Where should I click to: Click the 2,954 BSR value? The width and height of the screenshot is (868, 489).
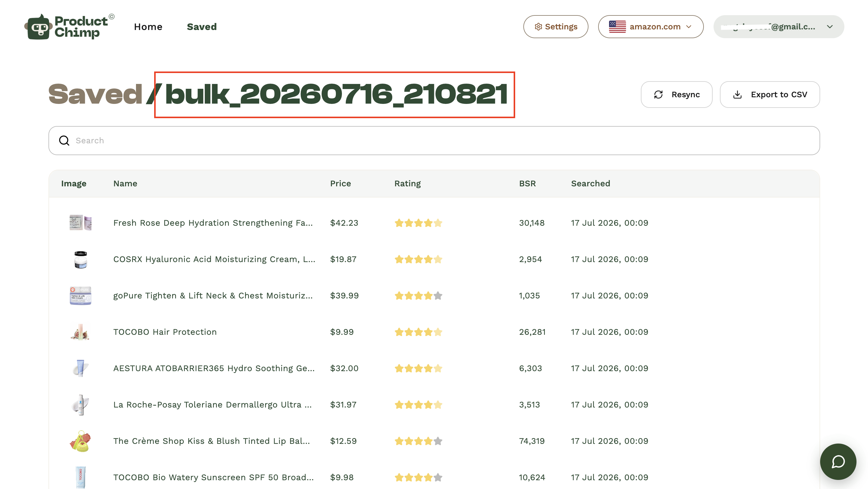(x=530, y=259)
